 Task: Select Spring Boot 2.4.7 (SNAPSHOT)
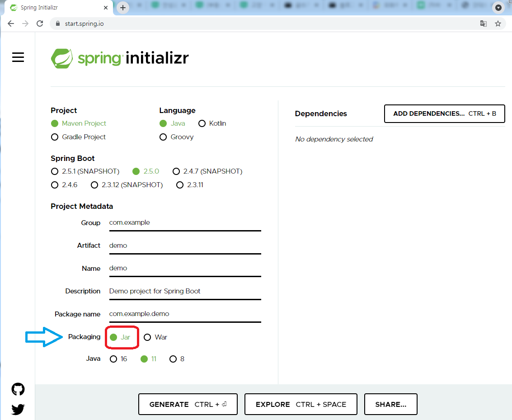click(x=207, y=171)
